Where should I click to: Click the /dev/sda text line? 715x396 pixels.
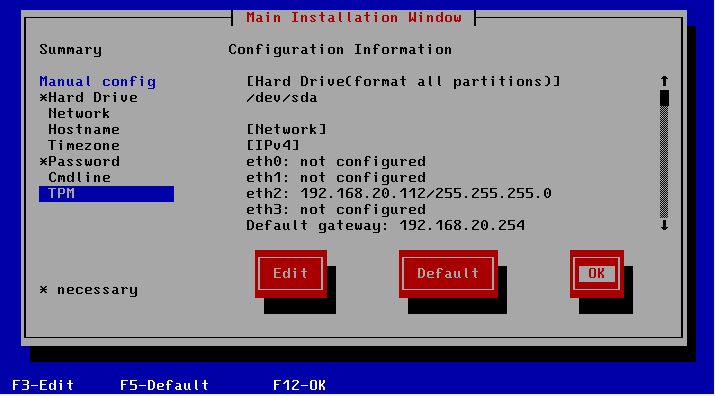[x=282, y=98]
